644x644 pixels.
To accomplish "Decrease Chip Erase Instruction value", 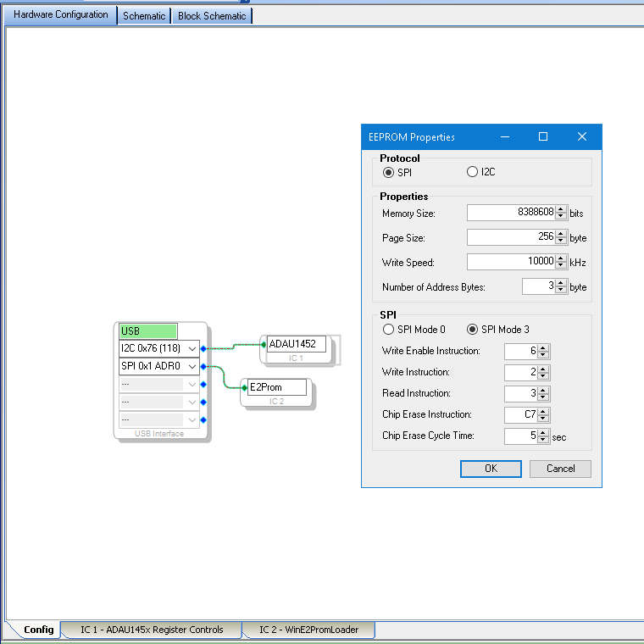I will (x=543, y=419).
